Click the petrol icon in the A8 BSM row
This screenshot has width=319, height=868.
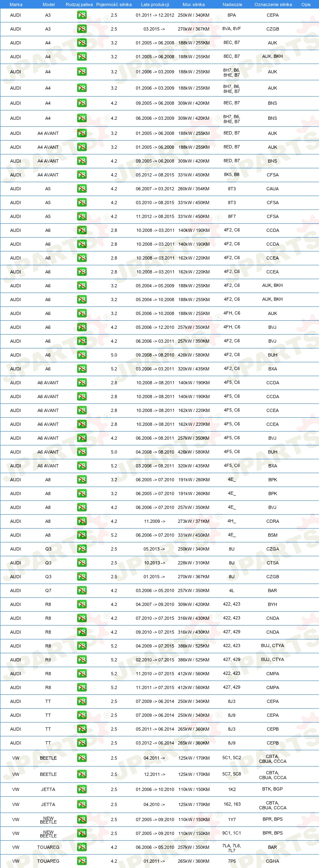coord(82,535)
